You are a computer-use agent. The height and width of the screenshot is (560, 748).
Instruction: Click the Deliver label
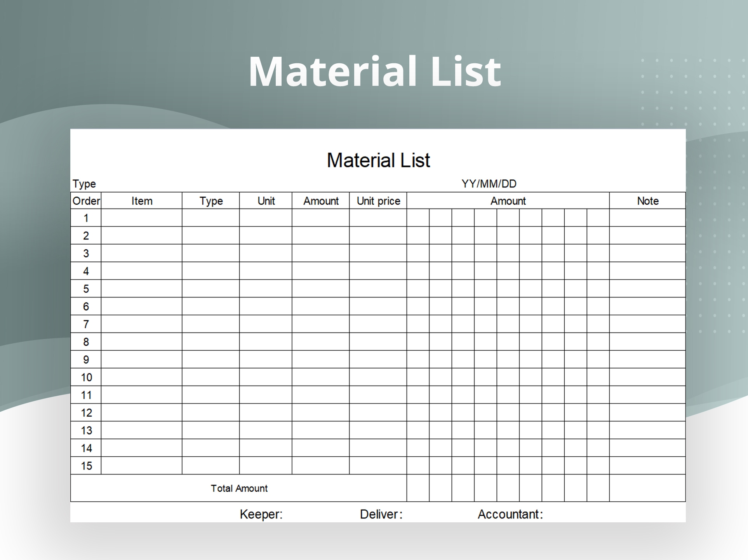pyautogui.click(x=381, y=514)
